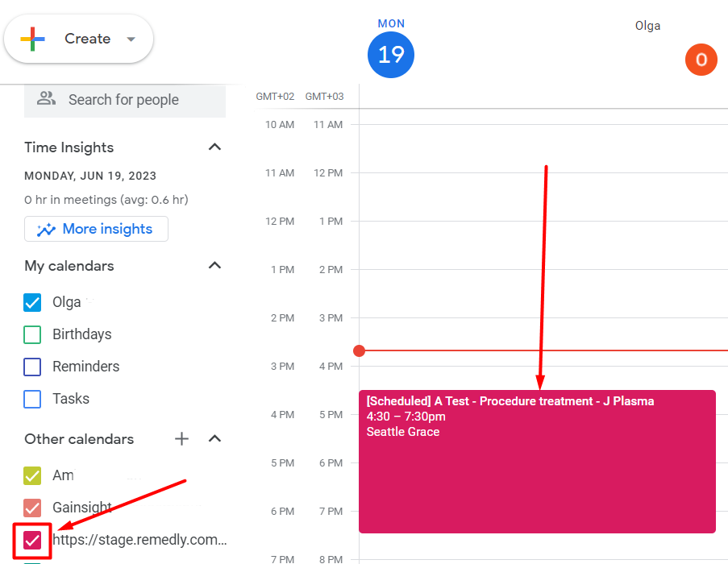Uncheck the Gainsight calendar checkbox
Viewport: 728px width, 564px height.
point(32,508)
